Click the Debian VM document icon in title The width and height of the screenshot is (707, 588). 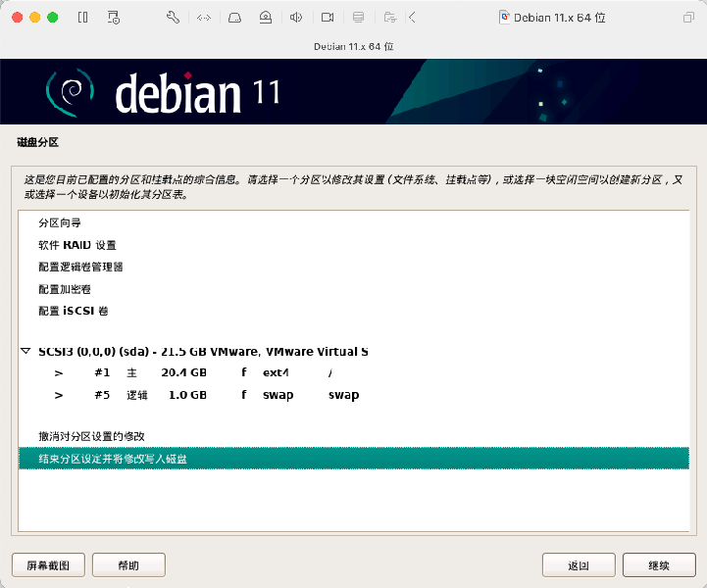[x=505, y=18]
